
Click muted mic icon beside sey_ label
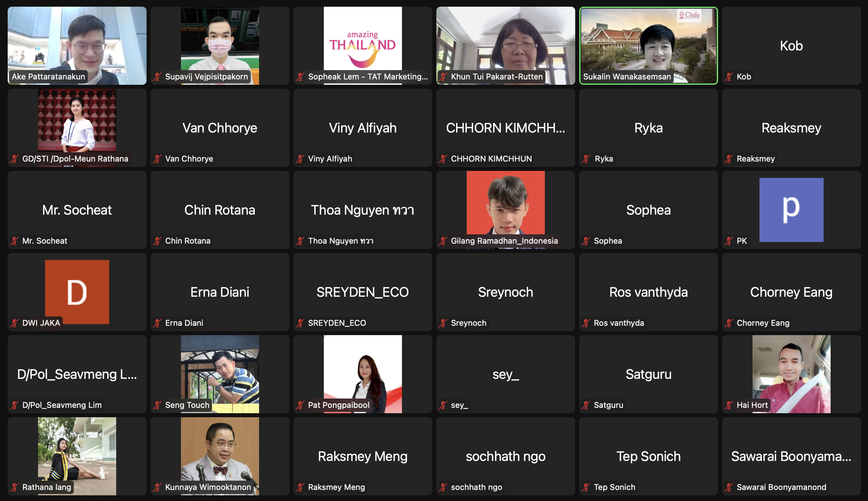(443, 405)
